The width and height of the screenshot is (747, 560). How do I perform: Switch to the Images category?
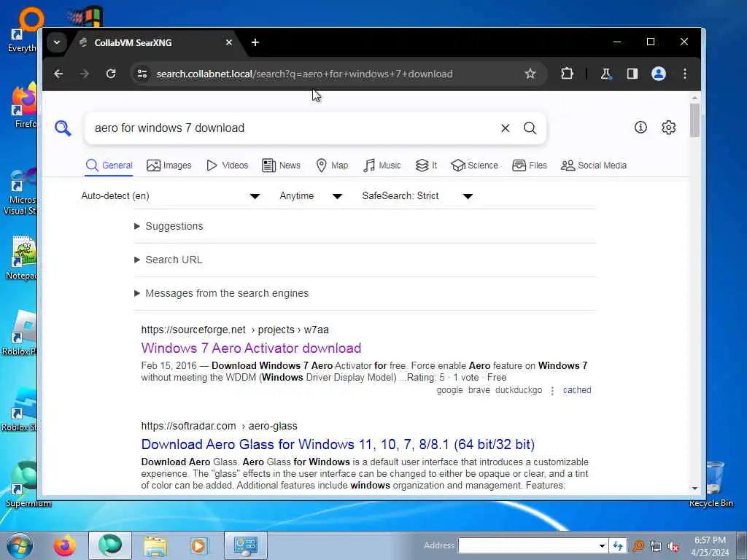click(169, 166)
